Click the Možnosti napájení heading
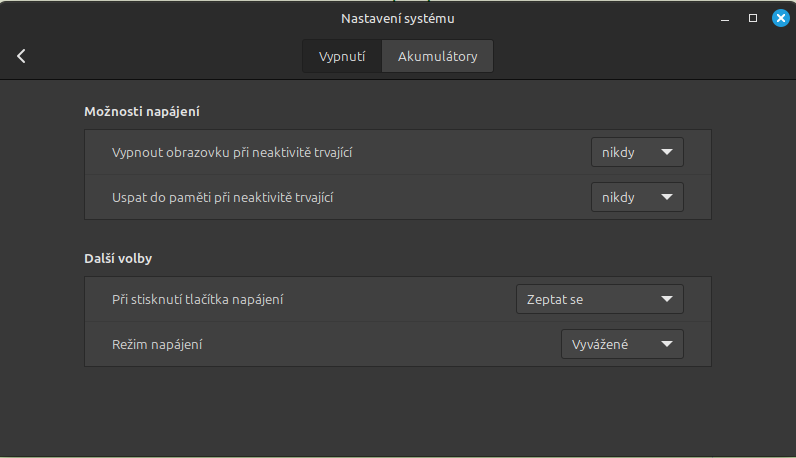 coord(149,111)
